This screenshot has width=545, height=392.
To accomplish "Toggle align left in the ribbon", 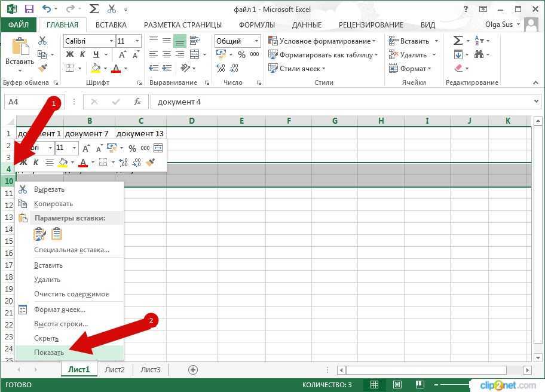I will pyautogui.click(x=154, y=54).
